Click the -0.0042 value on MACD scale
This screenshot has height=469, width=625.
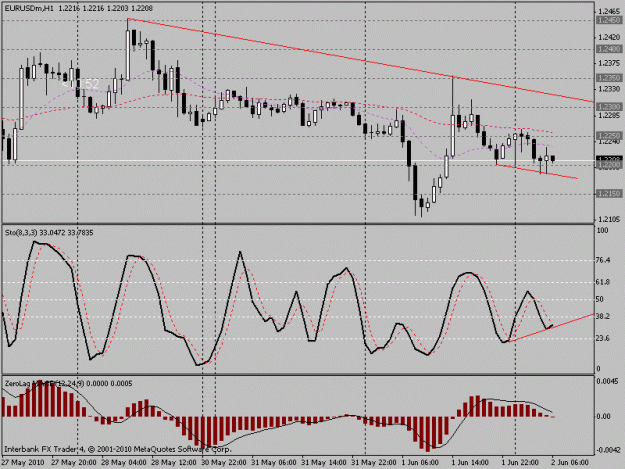coord(609,450)
